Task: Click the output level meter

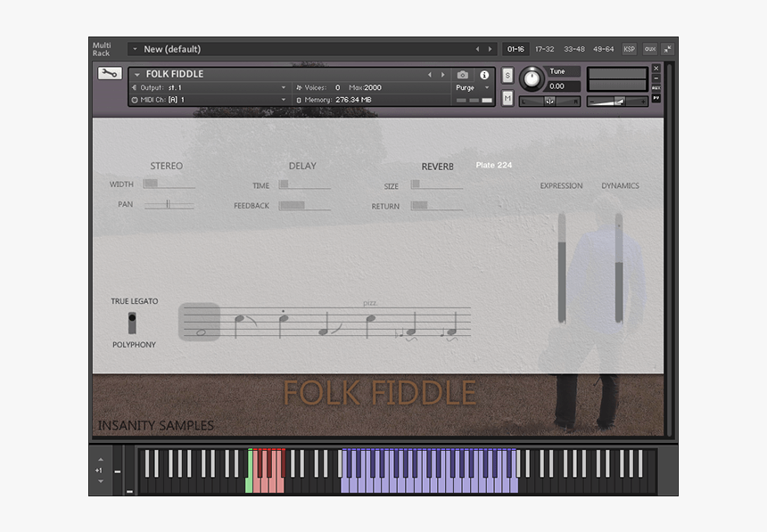Action: click(x=617, y=79)
